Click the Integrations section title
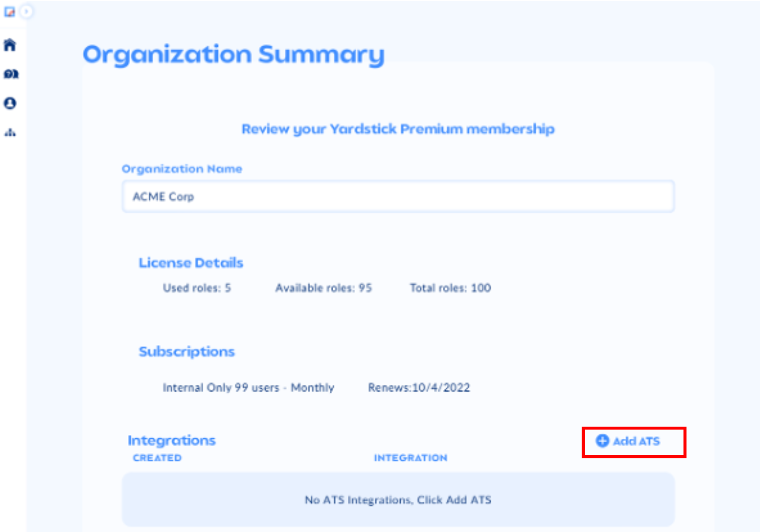 click(x=172, y=440)
